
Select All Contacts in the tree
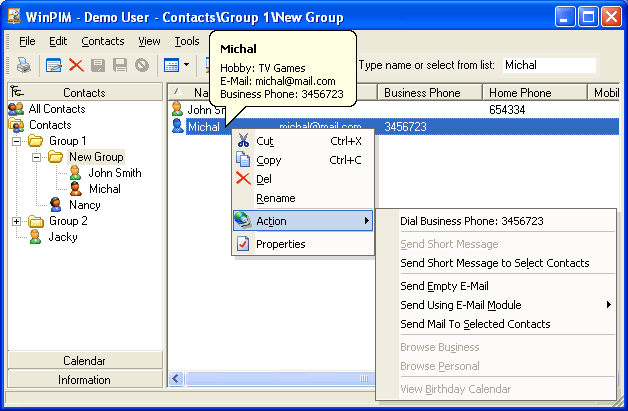(57, 109)
